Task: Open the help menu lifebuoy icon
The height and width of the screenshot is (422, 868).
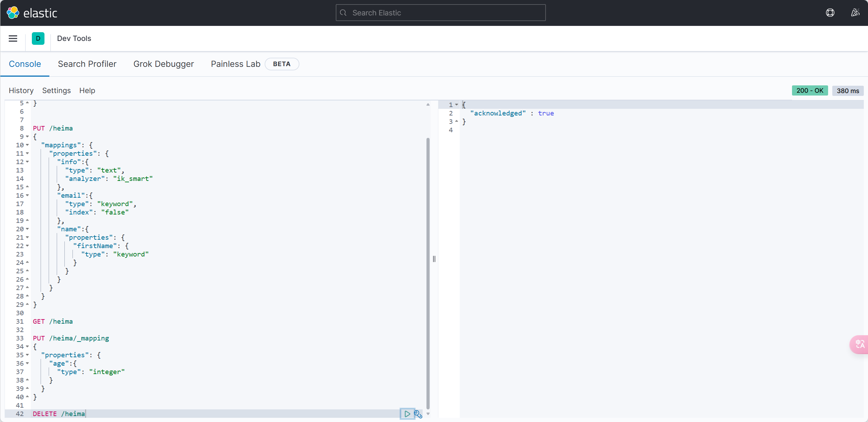Action: (830, 13)
